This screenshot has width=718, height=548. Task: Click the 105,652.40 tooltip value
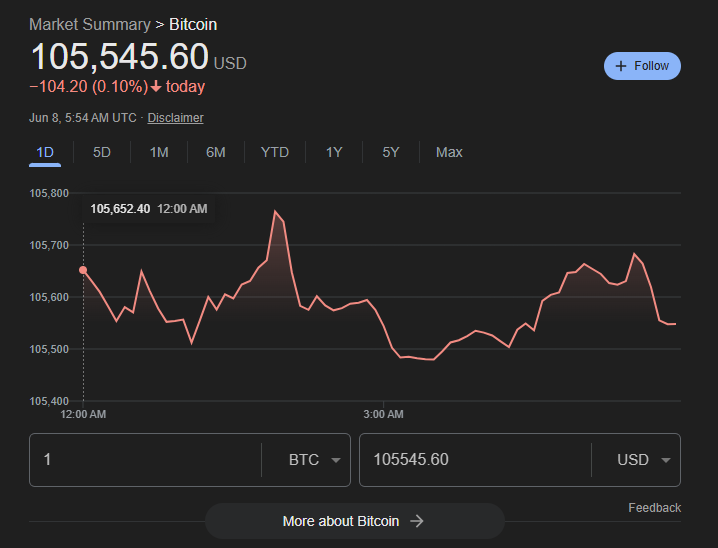pos(120,209)
